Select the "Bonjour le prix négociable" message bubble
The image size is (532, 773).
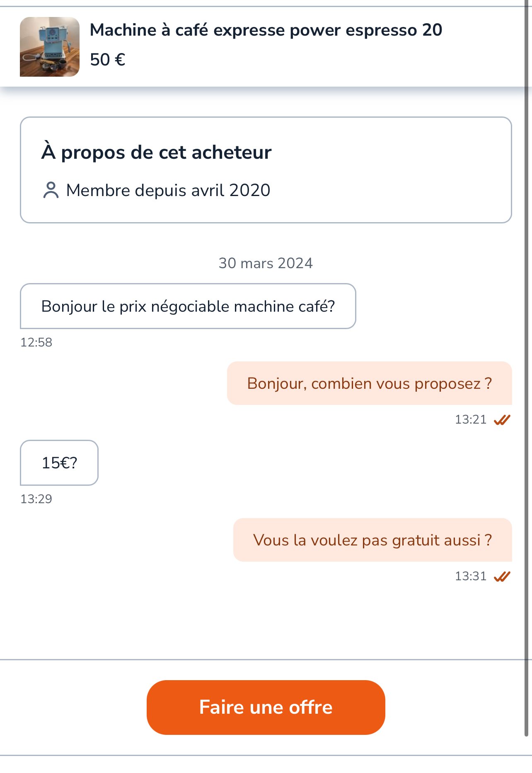point(188,306)
